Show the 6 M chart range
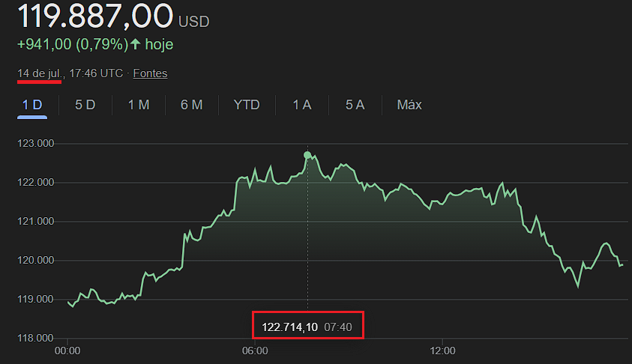 click(191, 105)
